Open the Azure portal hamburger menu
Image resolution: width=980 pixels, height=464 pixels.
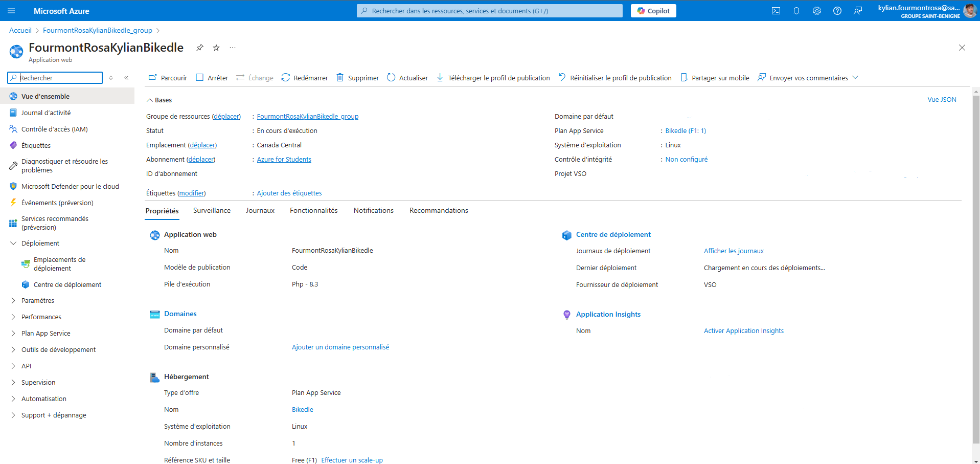[12, 11]
